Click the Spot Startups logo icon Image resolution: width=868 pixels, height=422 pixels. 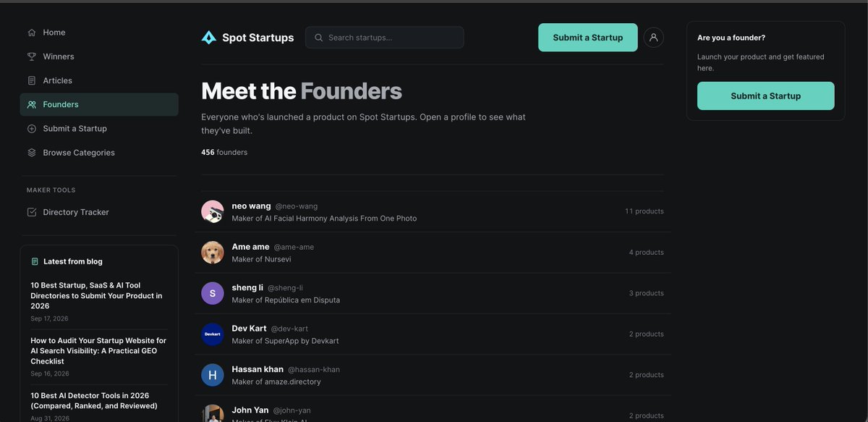point(209,38)
